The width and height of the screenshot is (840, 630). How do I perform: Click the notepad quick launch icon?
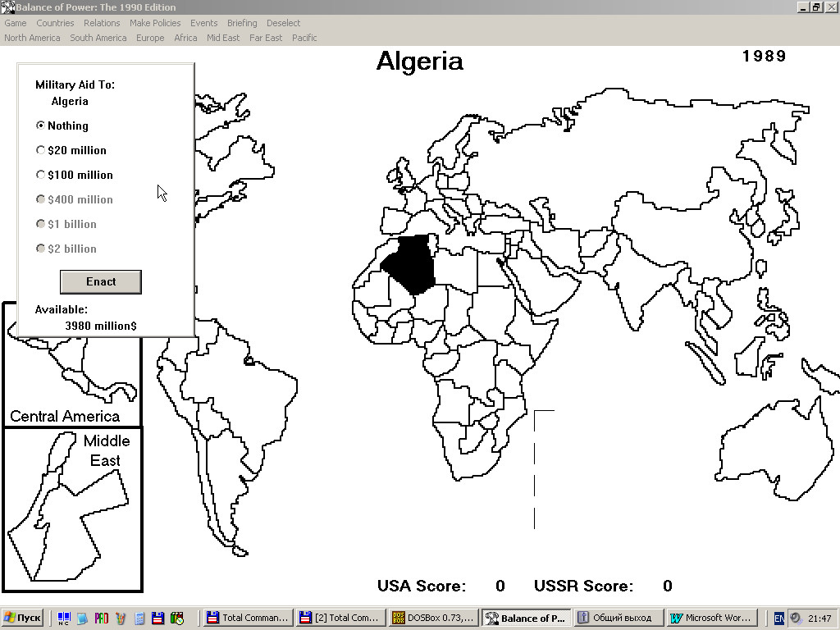coord(82,619)
